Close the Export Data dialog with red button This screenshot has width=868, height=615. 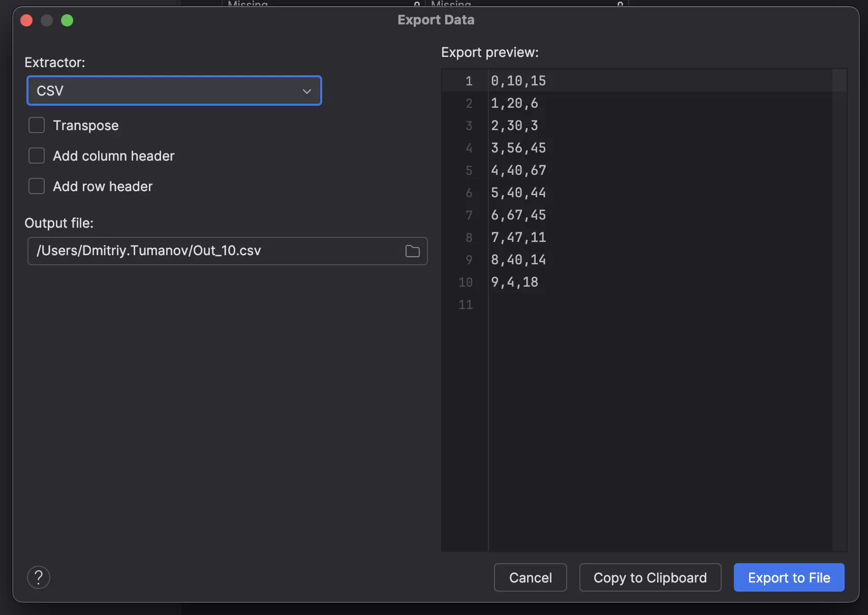26,20
